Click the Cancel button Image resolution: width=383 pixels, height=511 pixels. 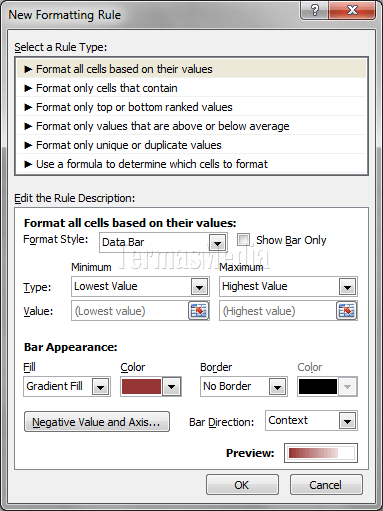(326, 485)
